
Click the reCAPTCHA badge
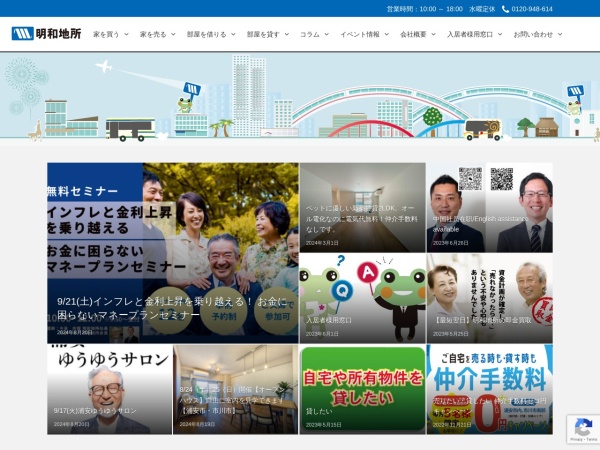[583, 429]
